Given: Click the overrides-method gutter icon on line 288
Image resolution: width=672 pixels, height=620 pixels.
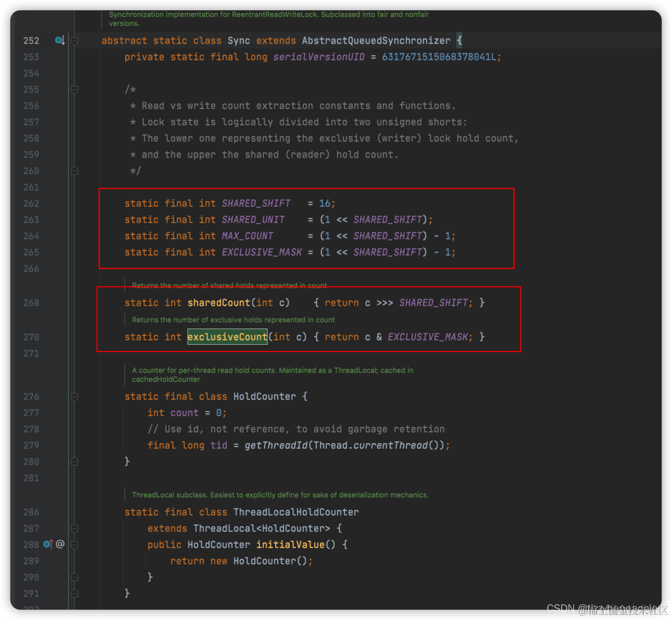Looking at the screenshot, I should (48, 544).
